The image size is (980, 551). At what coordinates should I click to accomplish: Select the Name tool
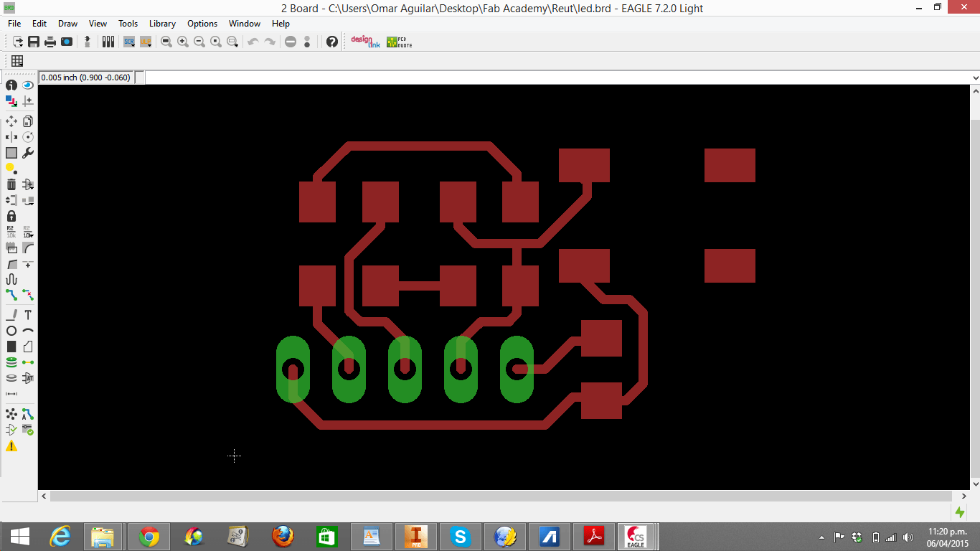(x=11, y=232)
